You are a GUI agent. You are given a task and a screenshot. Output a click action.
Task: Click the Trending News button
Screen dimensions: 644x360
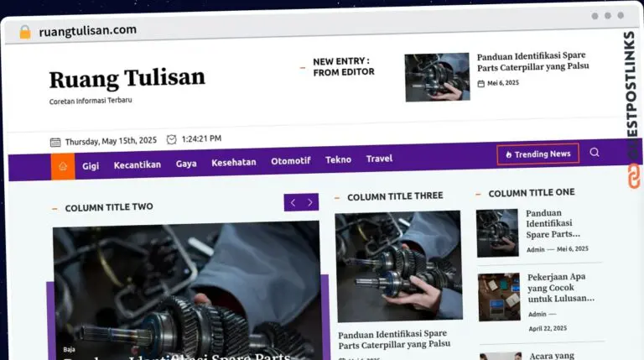click(x=538, y=154)
